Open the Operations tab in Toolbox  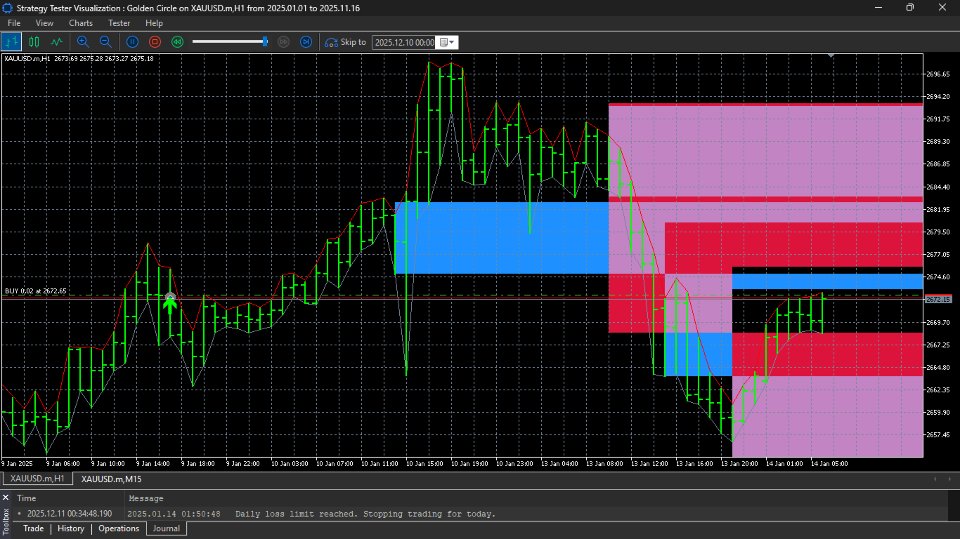[x=119, y=529]
